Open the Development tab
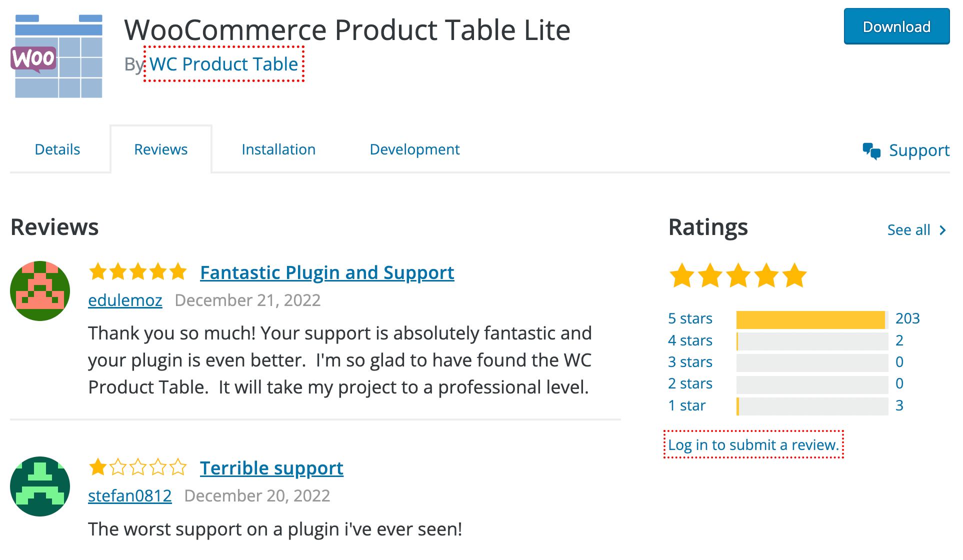Viewport: 963px width, 560px height. pyautogui.click(x=414, y=148)
